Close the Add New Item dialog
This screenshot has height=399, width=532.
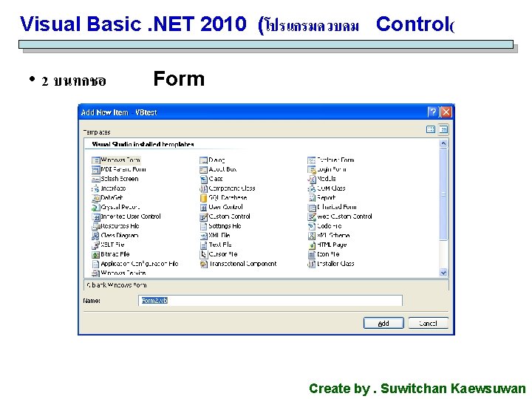click(446, 112)
